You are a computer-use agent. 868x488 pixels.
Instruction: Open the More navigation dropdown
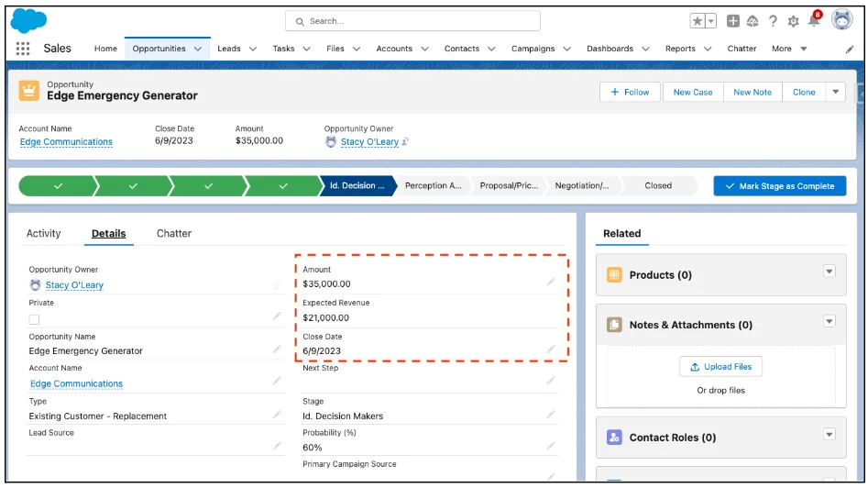789,49
